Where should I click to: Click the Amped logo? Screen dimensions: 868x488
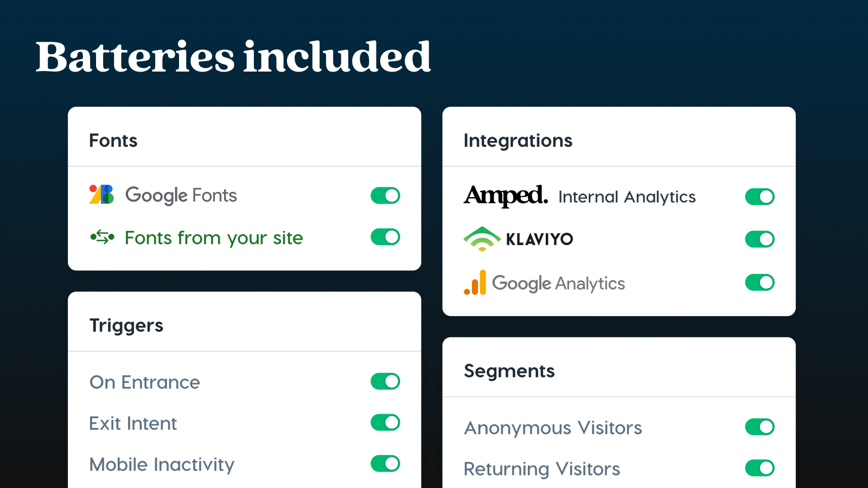tap(506, 196)
